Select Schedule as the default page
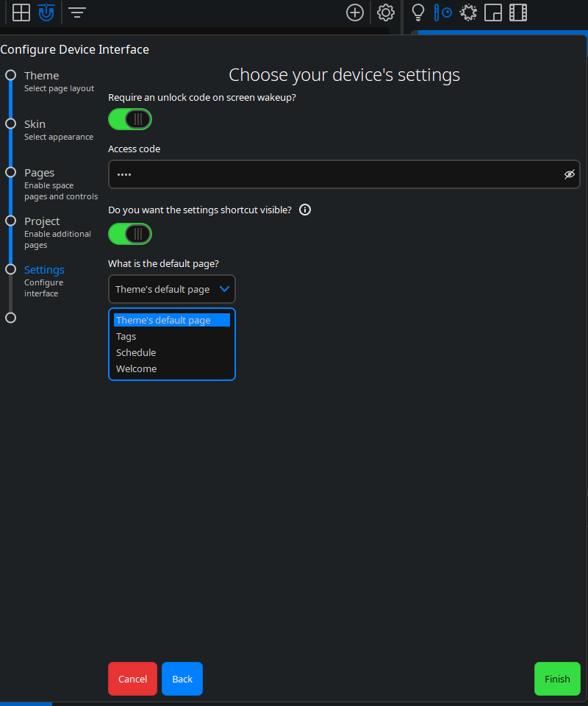 pos(135,352)
